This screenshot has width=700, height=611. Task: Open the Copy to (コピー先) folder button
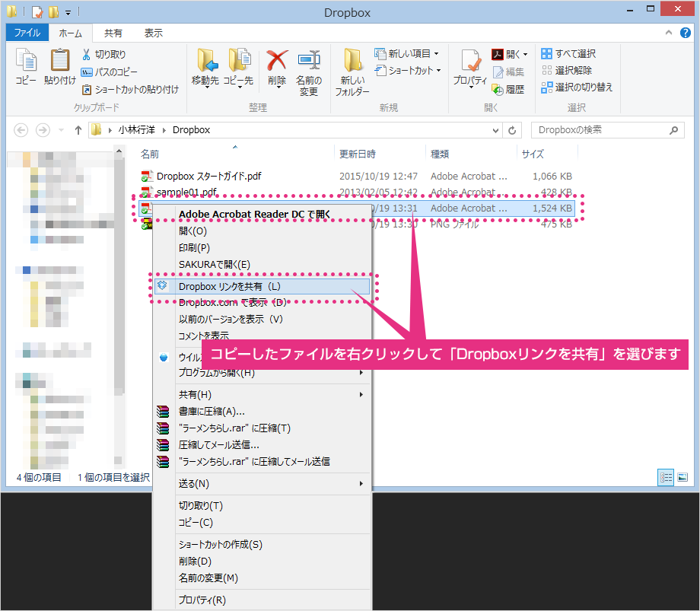[x=238, y=68]
